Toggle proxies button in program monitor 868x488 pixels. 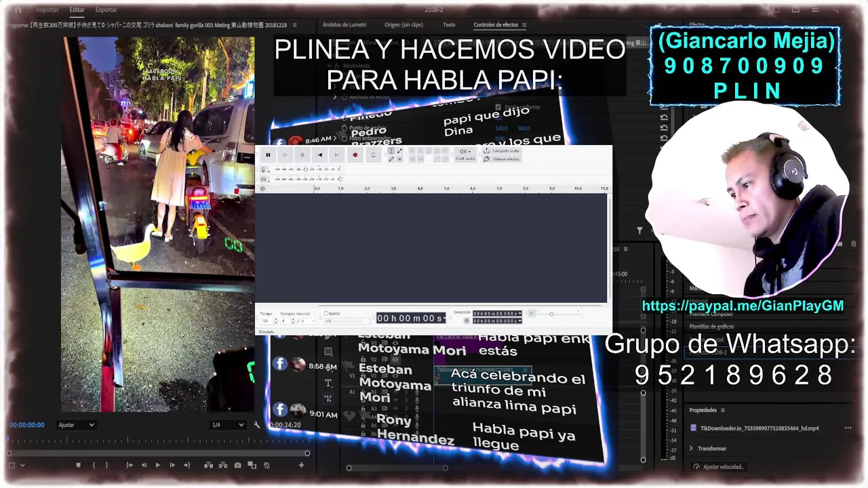click(x=267, y=465)
